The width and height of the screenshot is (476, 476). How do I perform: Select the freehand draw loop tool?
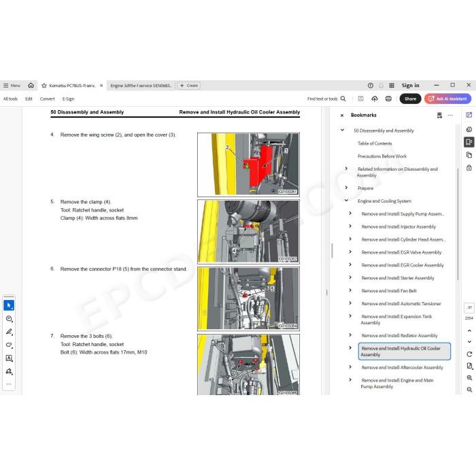click(x=9, y=345)
